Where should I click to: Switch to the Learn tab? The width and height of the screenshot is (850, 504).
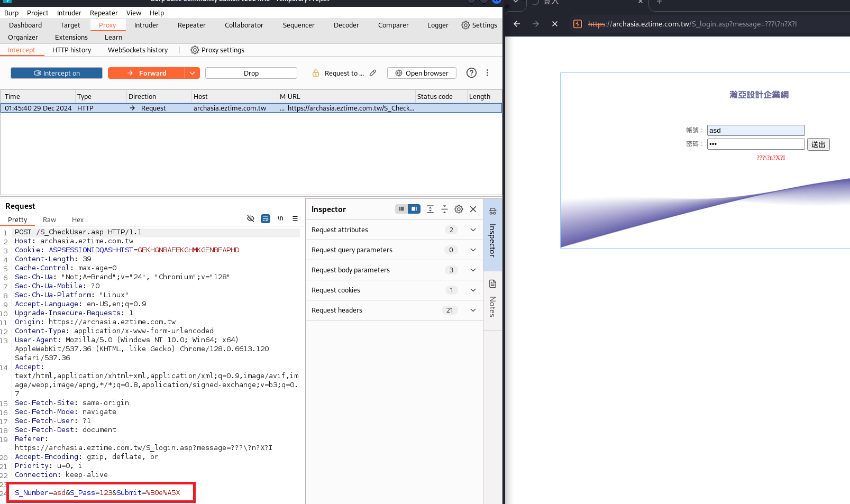click(113, 37)
